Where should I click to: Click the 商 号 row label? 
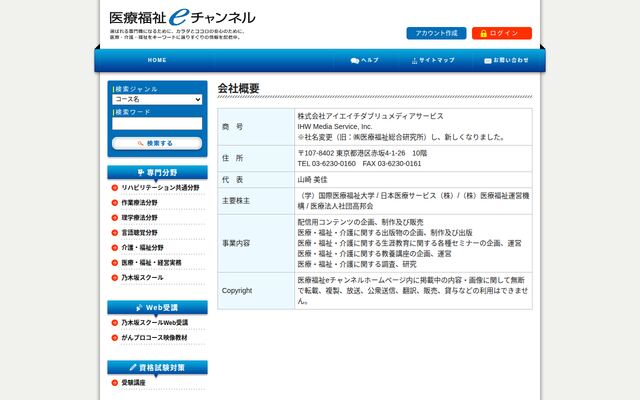(233, 127)
